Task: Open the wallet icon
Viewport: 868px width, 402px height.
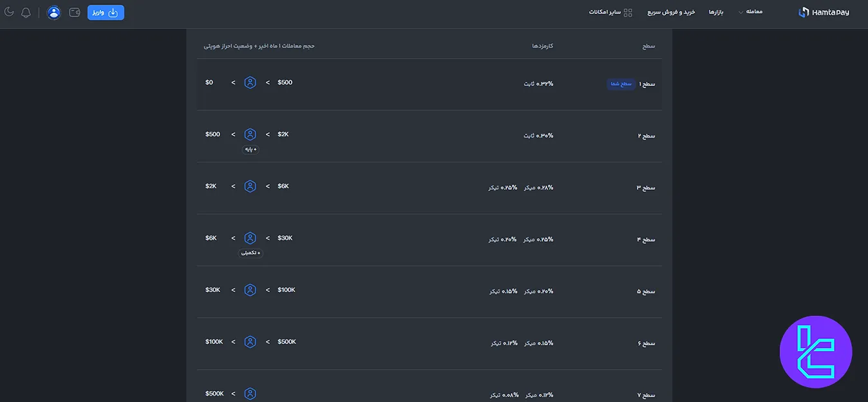Action: [x=75, y=12]
